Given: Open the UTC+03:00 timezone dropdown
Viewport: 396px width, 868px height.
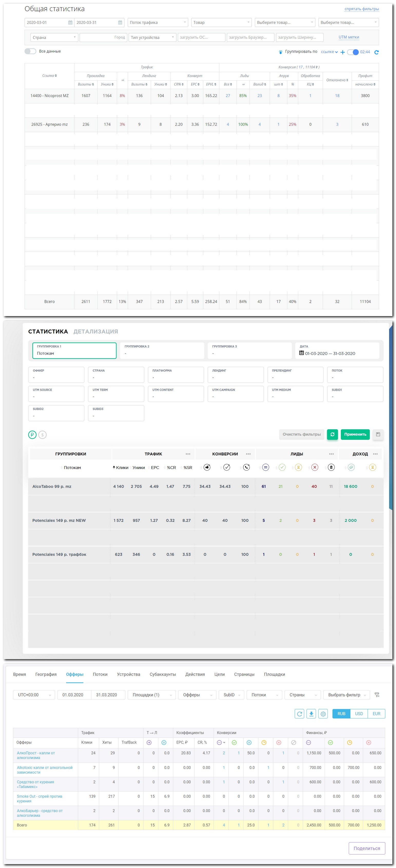Looking at the screenshot, I should (34, 695).
